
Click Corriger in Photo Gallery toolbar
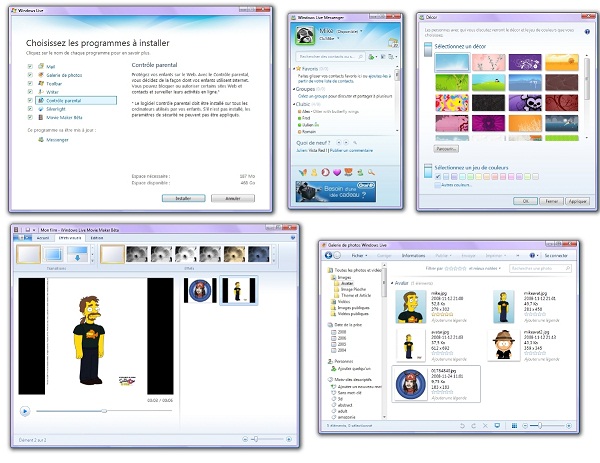(384, 255)
